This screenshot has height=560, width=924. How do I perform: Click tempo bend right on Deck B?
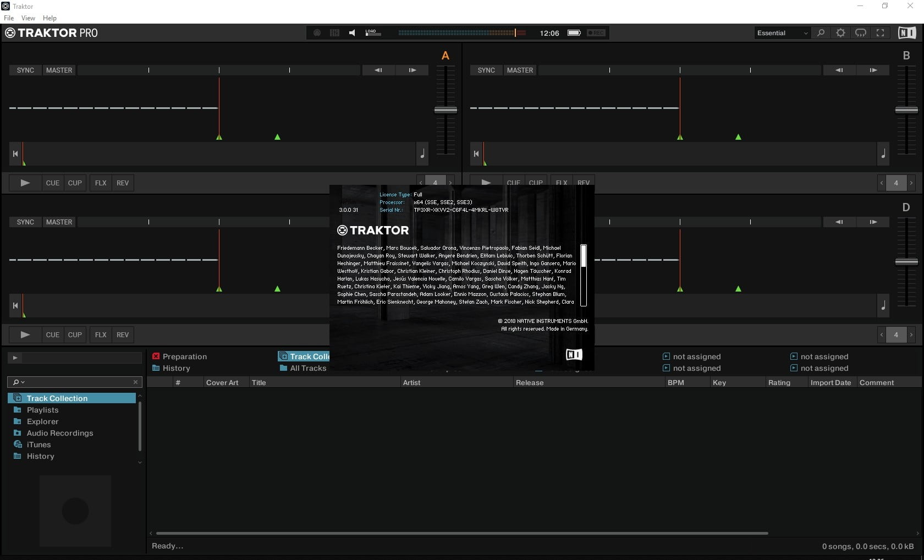click(873, 70)
